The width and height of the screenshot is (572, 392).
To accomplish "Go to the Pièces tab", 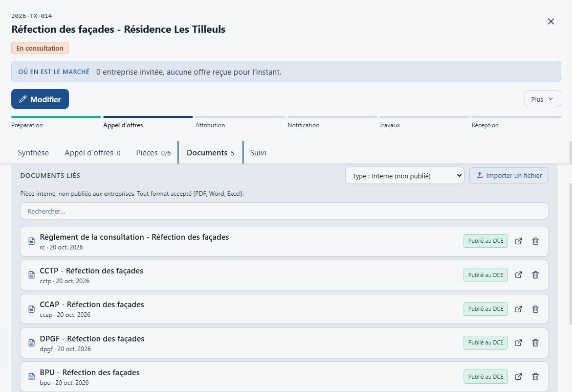I will pos(153,153).
